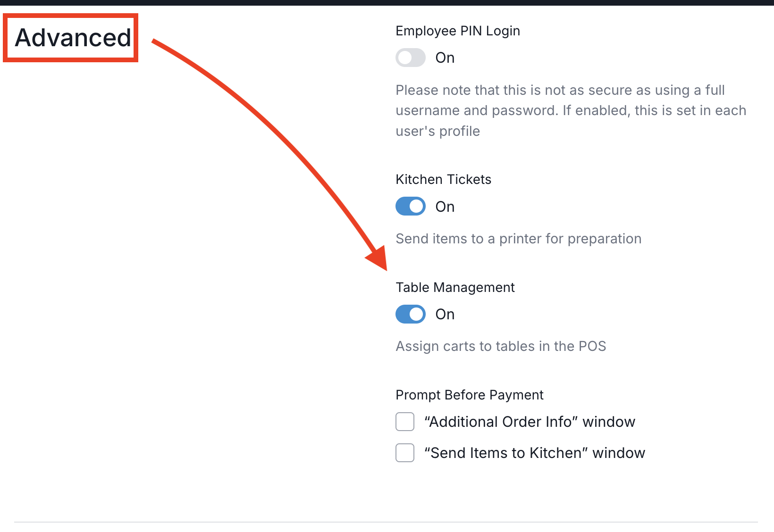Click the On label beside Employee PIN Login
Viewport: 774px width, 532px height.
pos(444,58)
